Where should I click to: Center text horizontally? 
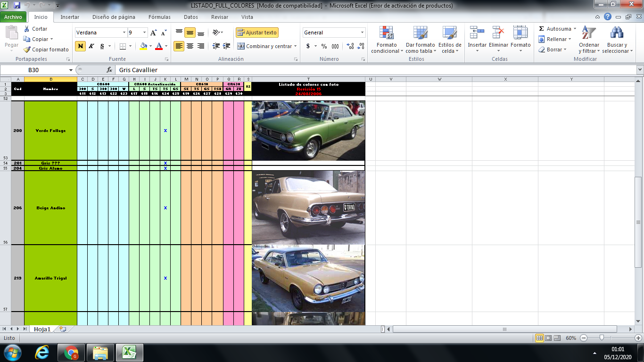[190, 46]
